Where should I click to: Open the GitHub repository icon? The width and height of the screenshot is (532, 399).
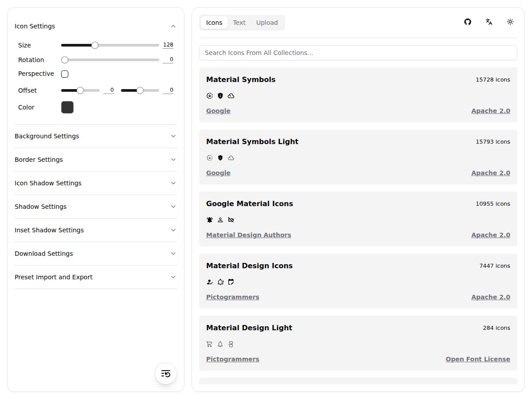(x=468, y=22)
